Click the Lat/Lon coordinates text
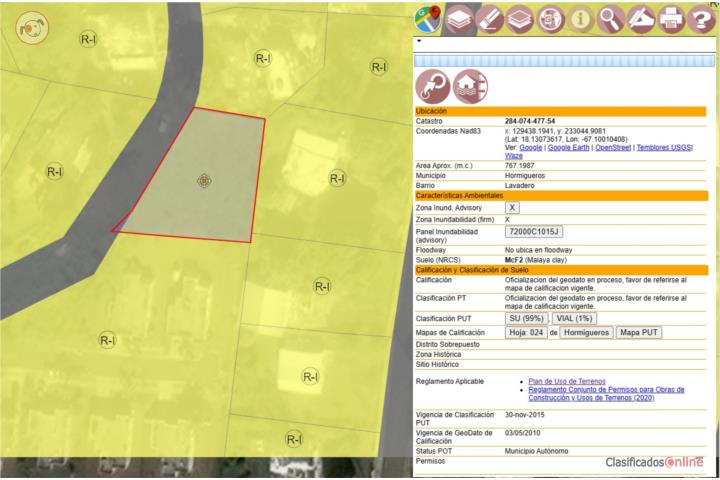Image resolution: width=720 pixels, height=480 pixels. (x=566, y=139)
